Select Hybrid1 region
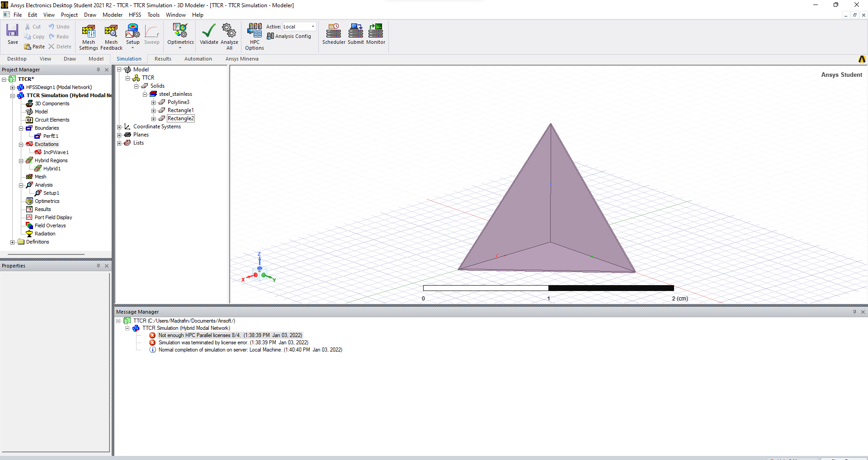The image size is (868, 460). (52, 169)
